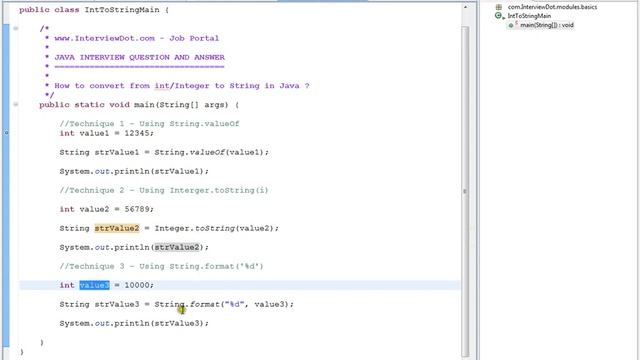Viewport: 640px width, 360px height.
Task: Click the package icon beside com.InterviewDot.modules.basics
Action: click(498, 7)
